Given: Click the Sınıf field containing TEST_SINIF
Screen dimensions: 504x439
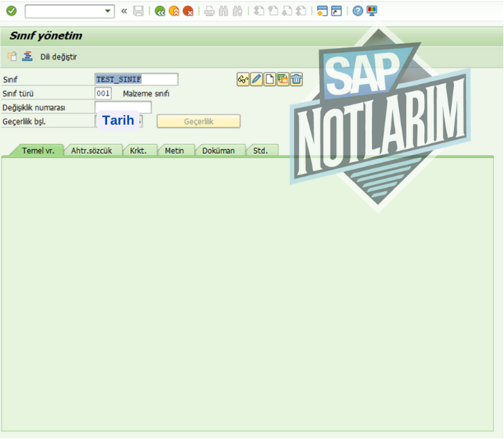Looking at the screenshot, I should tap(136, 79).
